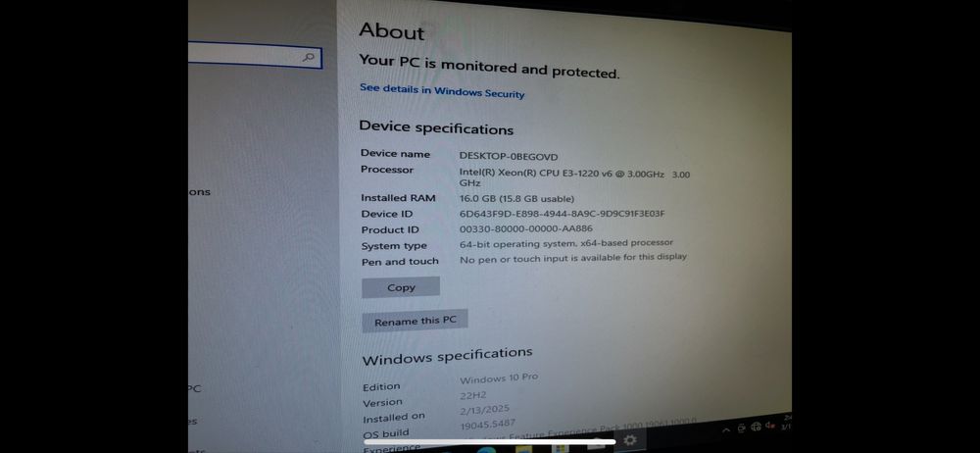
Task: Click the Pen and touch label
Action: pyautogui.click(x=400, y=262)
